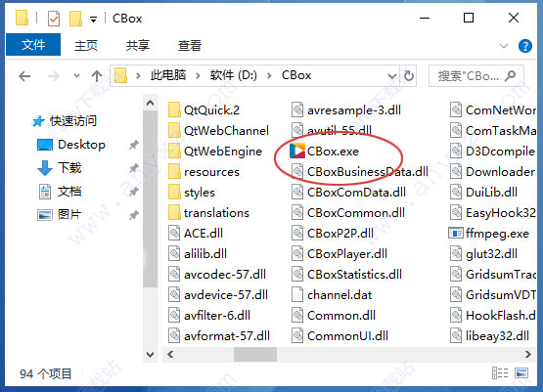543x392 pixels.
Task: Open the channel.dat file icon
Action: pyautogui.click(x=297, y=295)
